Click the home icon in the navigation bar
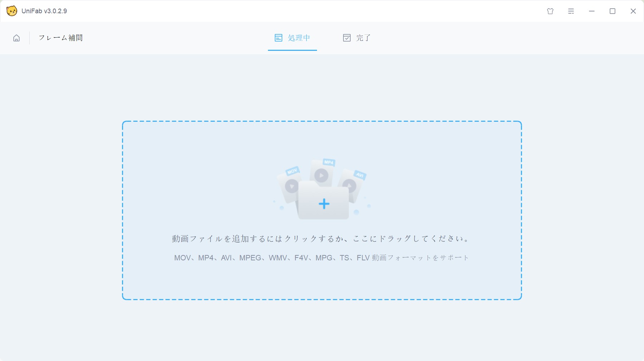Image resolution: width=644 pixels, height=361 pixels. 16,38
